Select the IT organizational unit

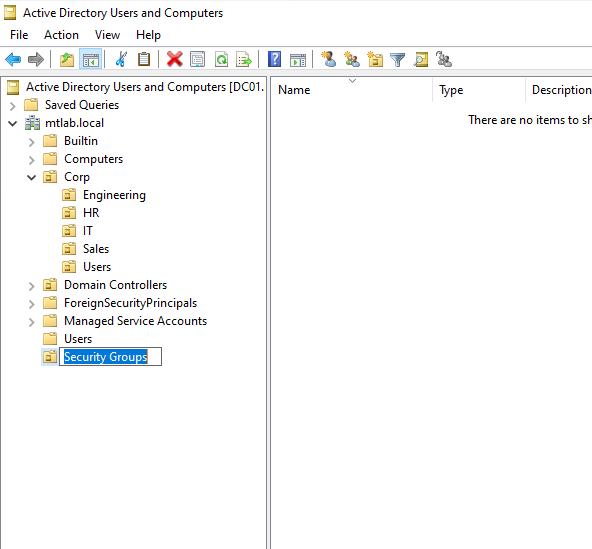coord(88,231)
